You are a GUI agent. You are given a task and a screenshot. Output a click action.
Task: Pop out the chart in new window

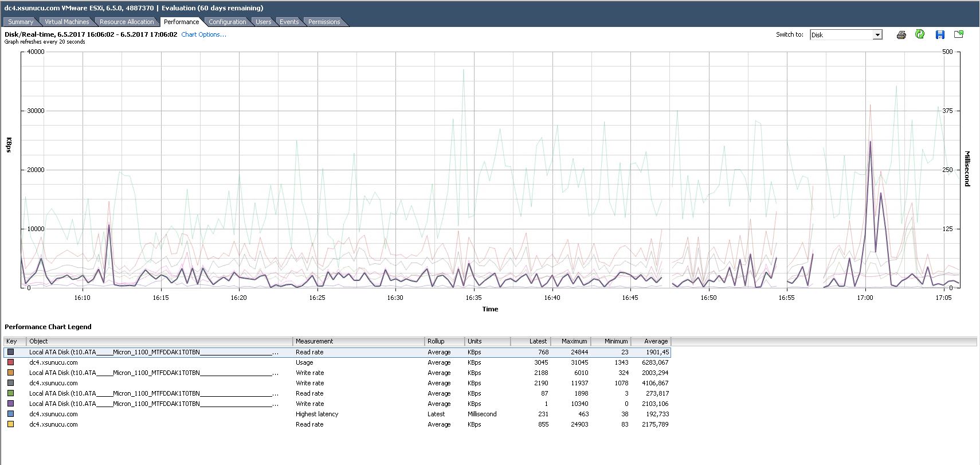tap(958, 34)
